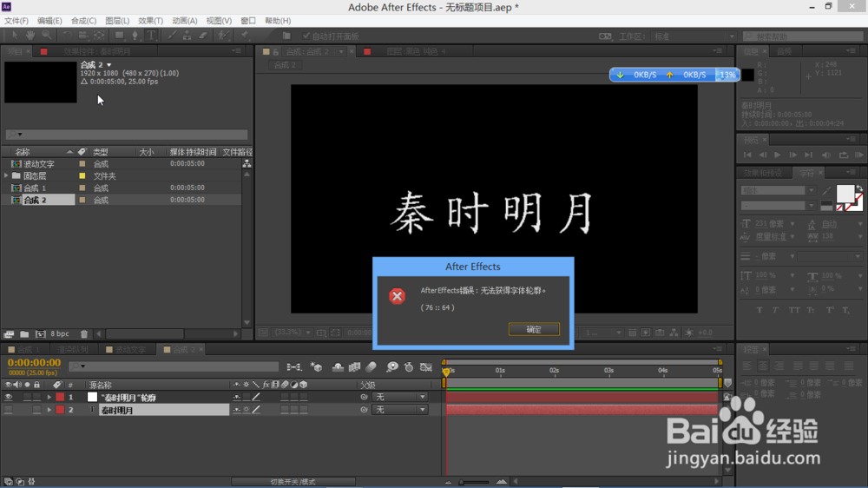Pick text color with the eyedropper

click(826, 191)
